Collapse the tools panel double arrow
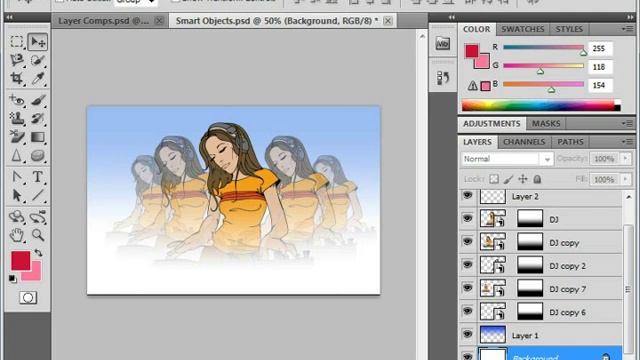The image size is (640, 360). pos(9,17)
